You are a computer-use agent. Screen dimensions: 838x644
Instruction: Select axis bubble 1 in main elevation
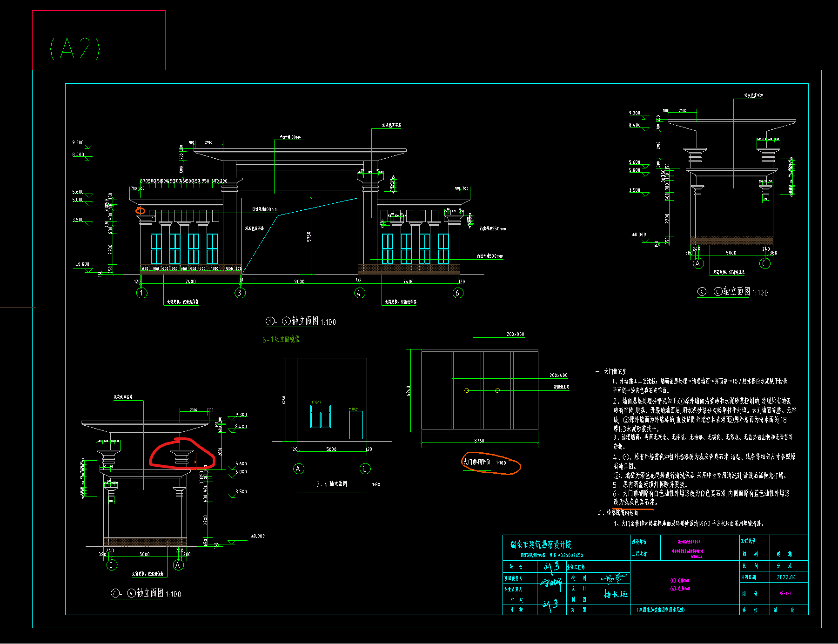click(x=141, y=293)
